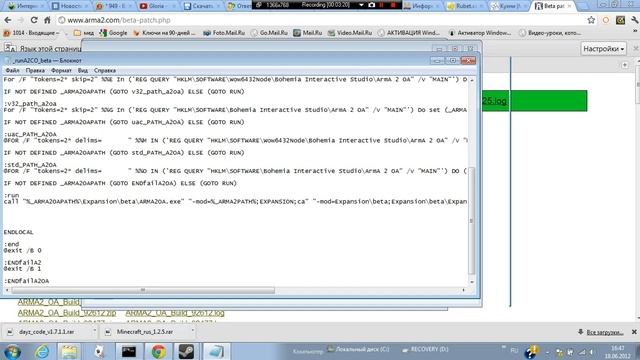Open Chrome wrench settings menu
640x360 pixels.
coord(634,20)
